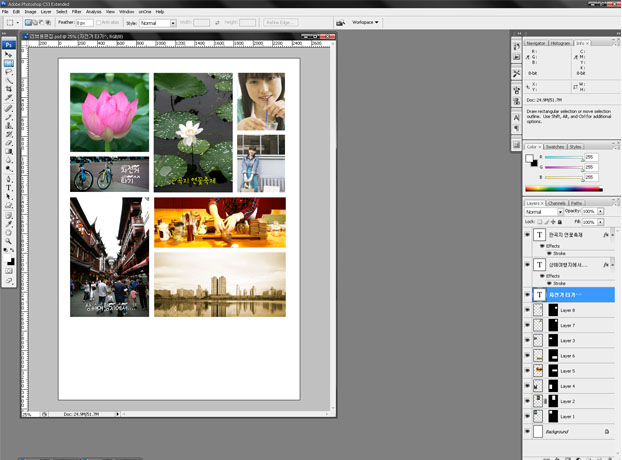Select the Zoom tool in toolbox
Image resolution: width=622 pixels, height=460 pixels.
(x=9, y=241)
